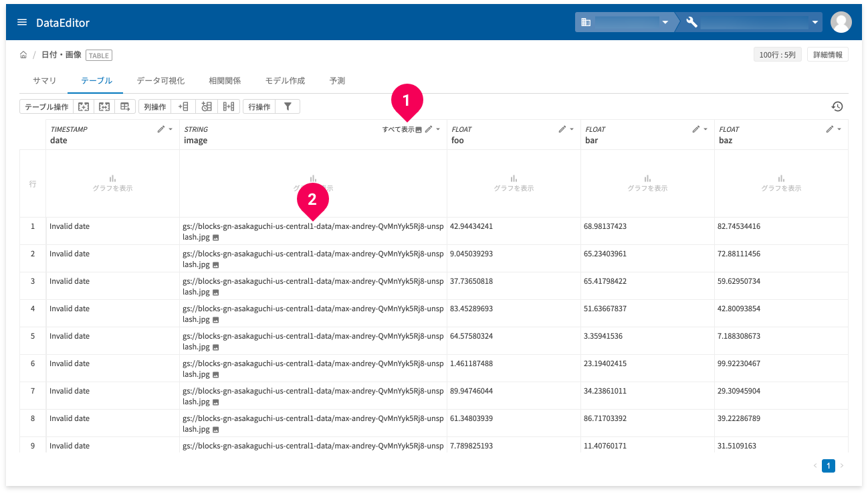
Task: Edit the foo column with pencil icon
Action: pyautogui.click(x=562, y=129)
